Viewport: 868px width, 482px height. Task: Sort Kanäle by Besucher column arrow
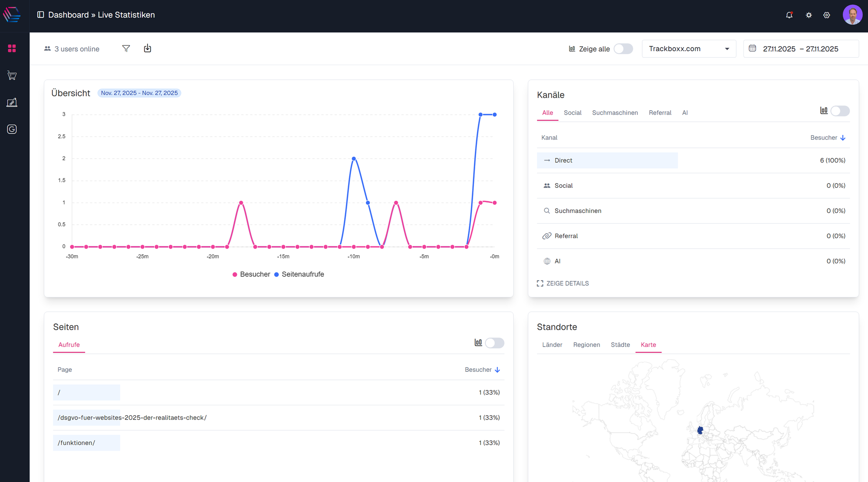pyautogui.click(x=842, y=138)
